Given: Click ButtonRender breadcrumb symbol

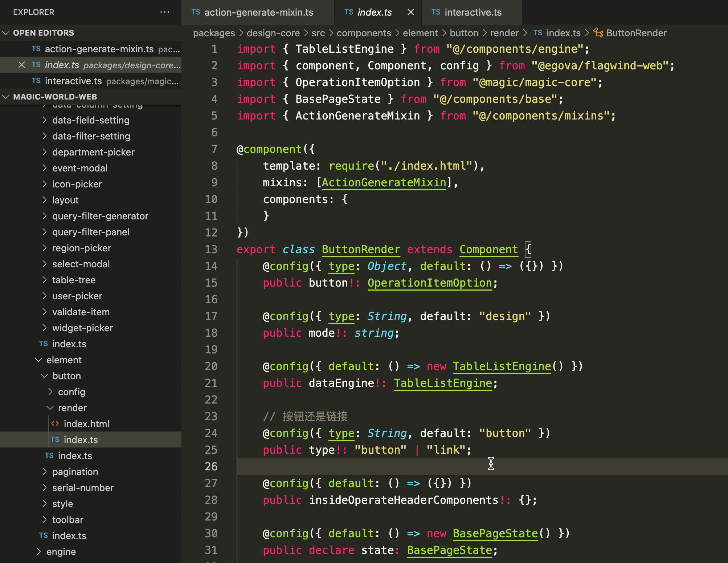Looking at the screenshot, I should (x=636, y=33).
